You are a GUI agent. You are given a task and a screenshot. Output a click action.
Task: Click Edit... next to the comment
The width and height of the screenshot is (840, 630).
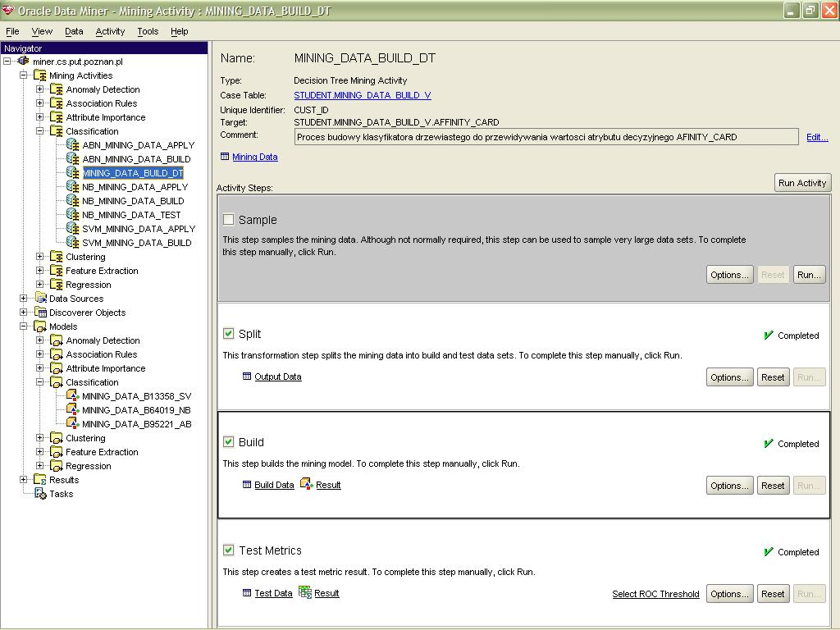(817, 137)
